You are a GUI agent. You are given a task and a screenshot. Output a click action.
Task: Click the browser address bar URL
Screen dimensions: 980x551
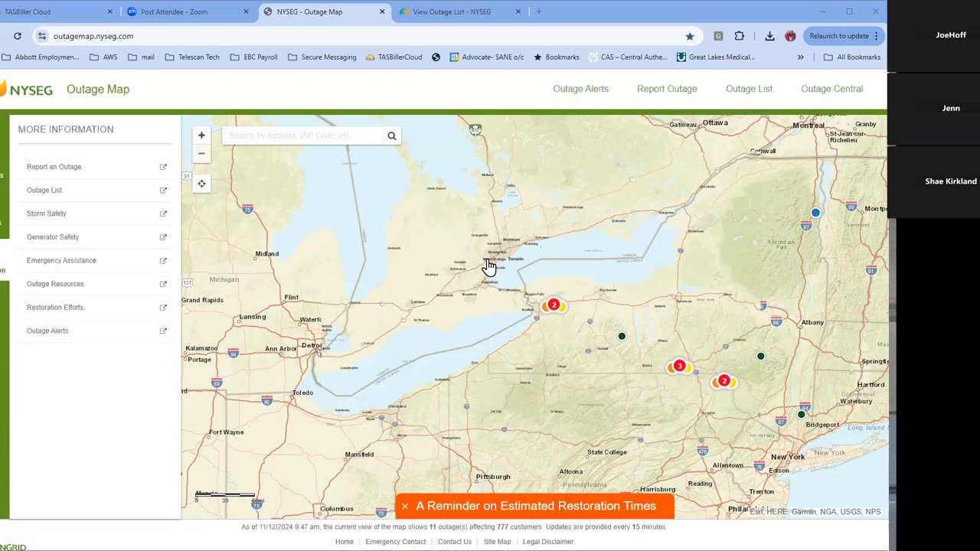click(x=93, y=36)
